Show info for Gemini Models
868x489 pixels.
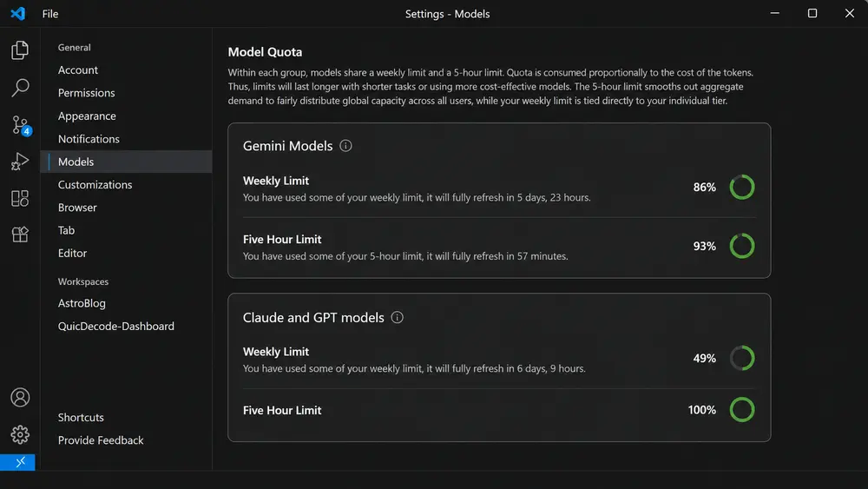coord(345,146)
